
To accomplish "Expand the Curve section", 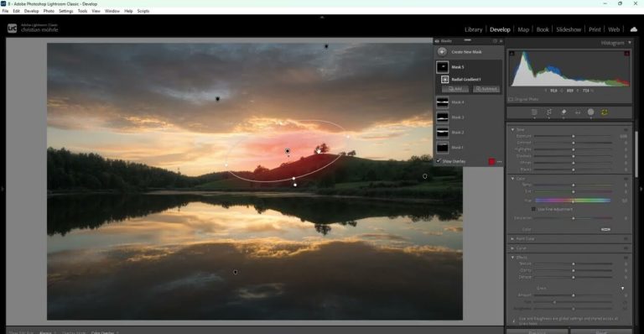I will click(x=512, y=248).
